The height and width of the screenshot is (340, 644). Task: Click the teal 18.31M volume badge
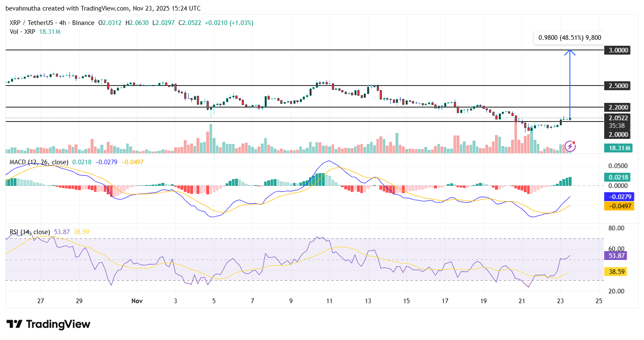(x=618, y=148)
